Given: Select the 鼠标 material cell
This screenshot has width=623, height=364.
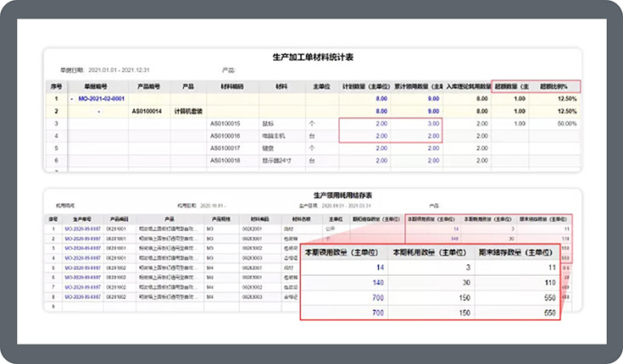Looking at the screenshot, I should click(x=268, y=124).
